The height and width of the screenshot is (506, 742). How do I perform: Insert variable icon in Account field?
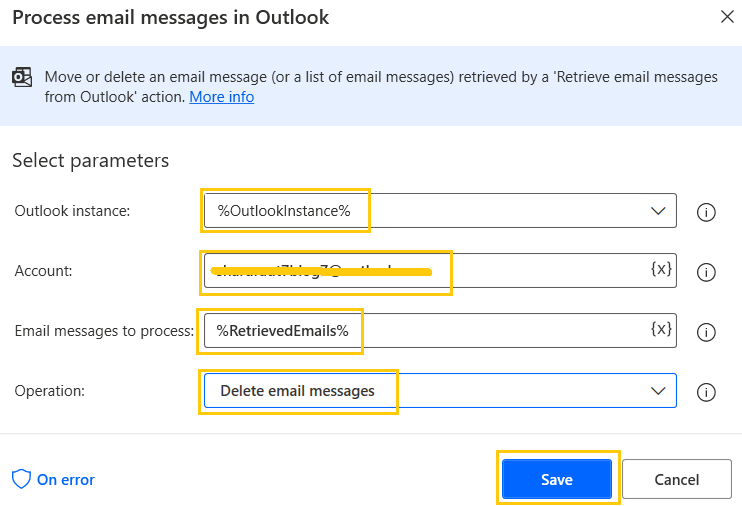[x=661, y=269]
